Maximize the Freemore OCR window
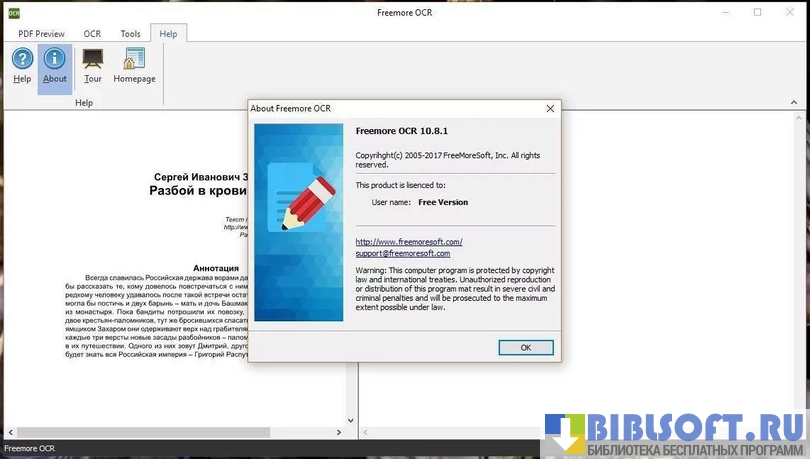Screen dimensions: 810x459 (x=757, y=12)
